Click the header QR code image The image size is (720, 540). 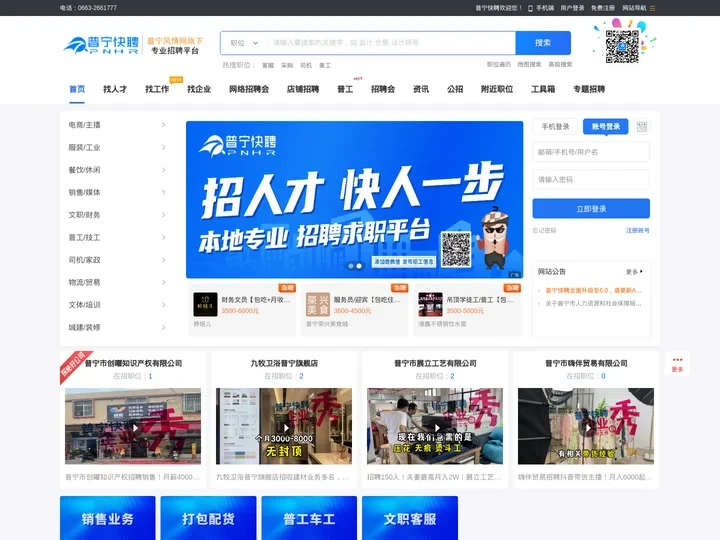pos(622,46)
